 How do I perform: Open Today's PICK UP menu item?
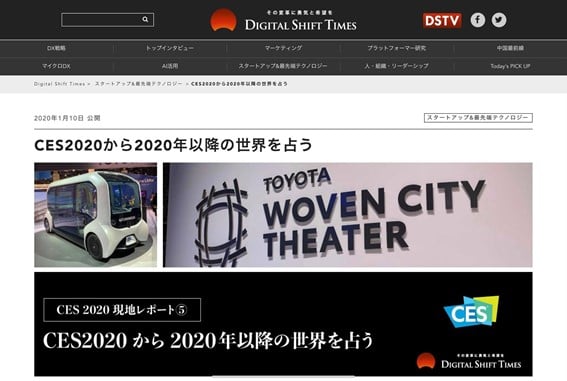(510, 66)
